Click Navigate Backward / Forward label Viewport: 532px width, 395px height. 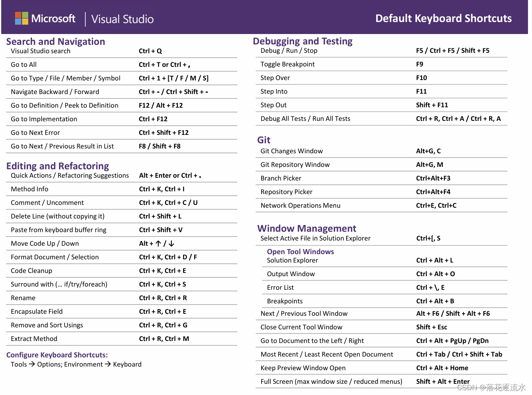(x=55, y=92)
